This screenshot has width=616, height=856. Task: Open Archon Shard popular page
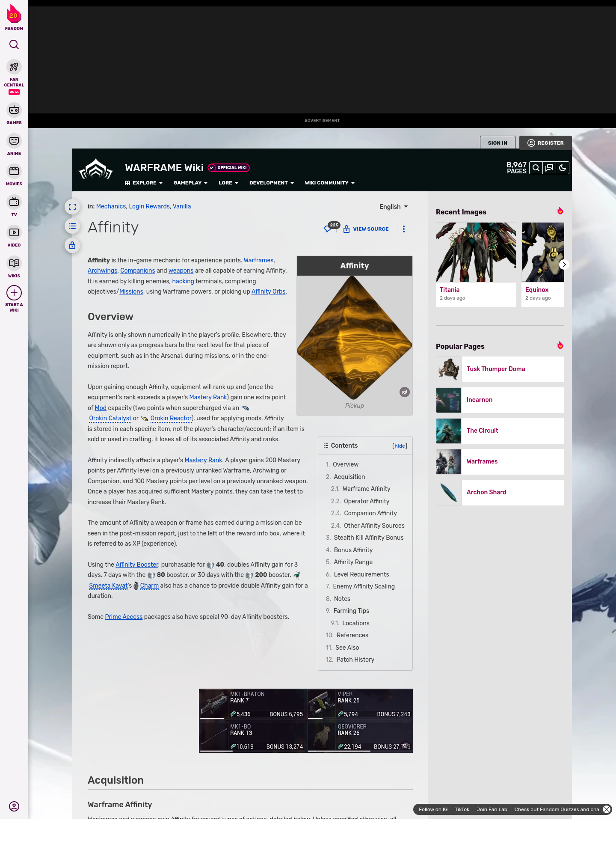(500, 493)
